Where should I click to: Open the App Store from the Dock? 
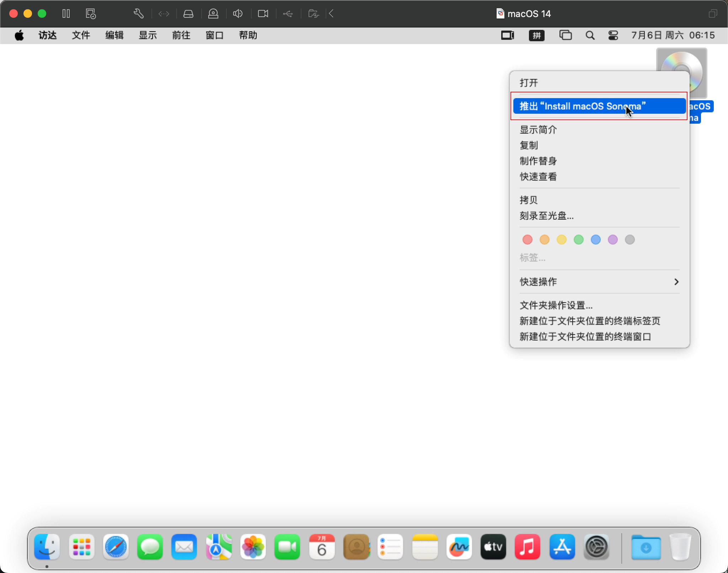coord(561,547)
